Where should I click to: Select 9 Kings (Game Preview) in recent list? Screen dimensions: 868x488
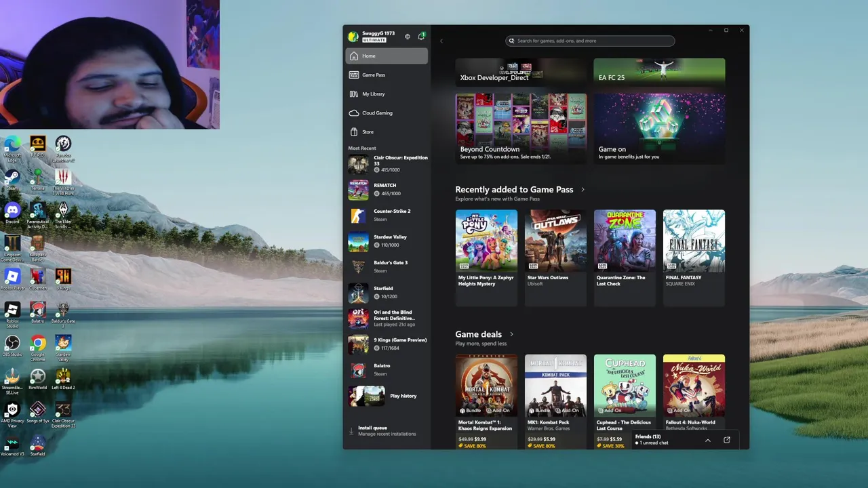point(388,344)
